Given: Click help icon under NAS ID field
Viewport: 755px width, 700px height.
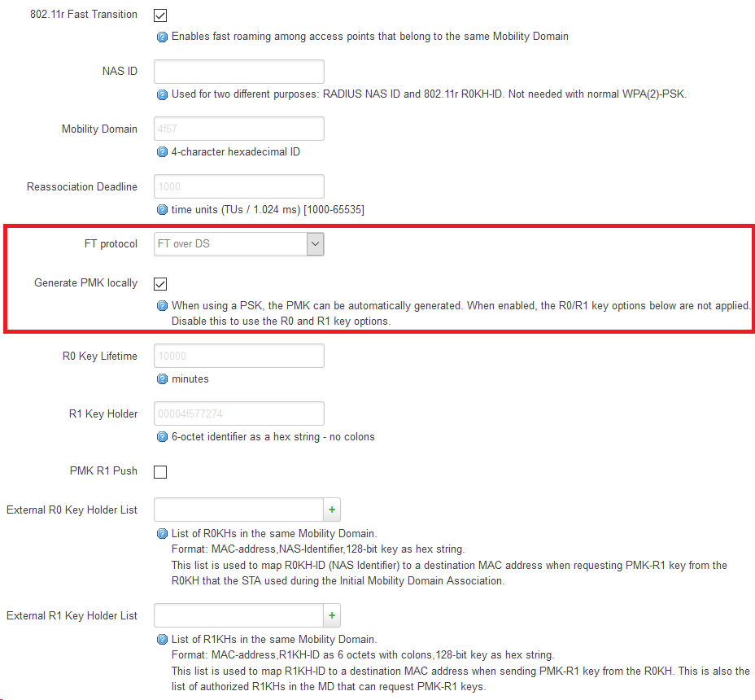Looking at the screenshot, I should pos(162,94).
